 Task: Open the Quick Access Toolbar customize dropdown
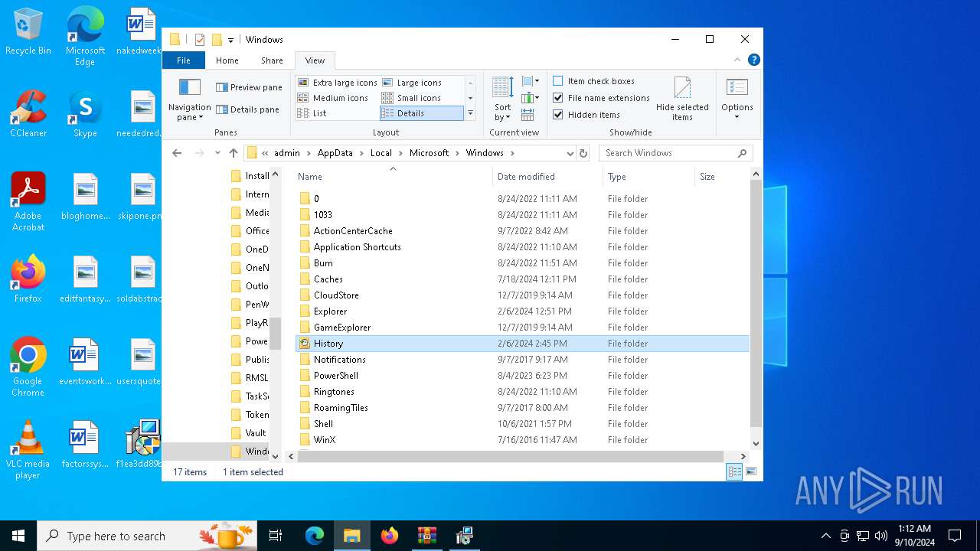[230, 40]
